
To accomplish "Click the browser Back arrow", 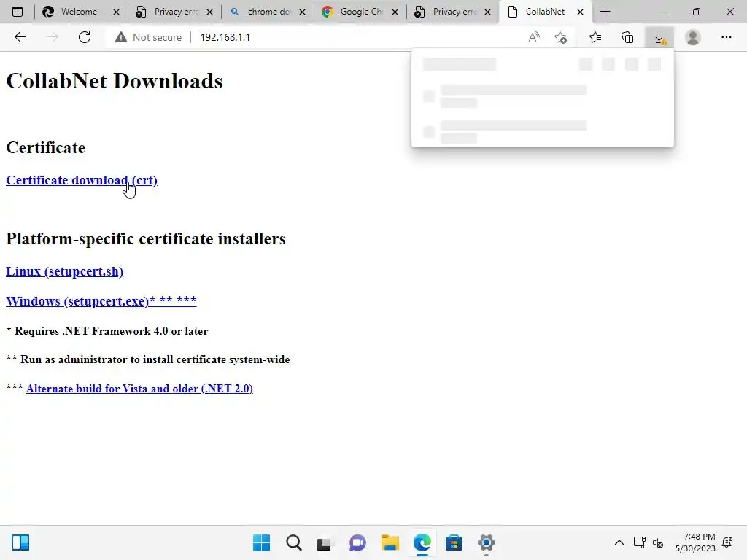I will (20, 37).
